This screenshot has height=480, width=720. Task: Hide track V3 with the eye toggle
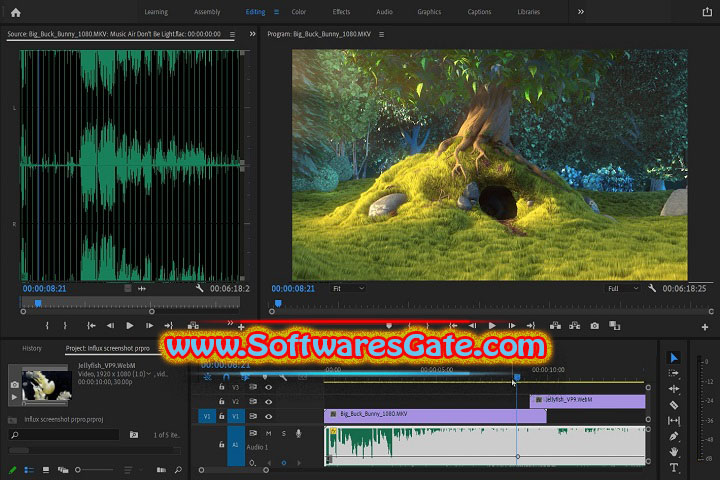coord(269,387)
